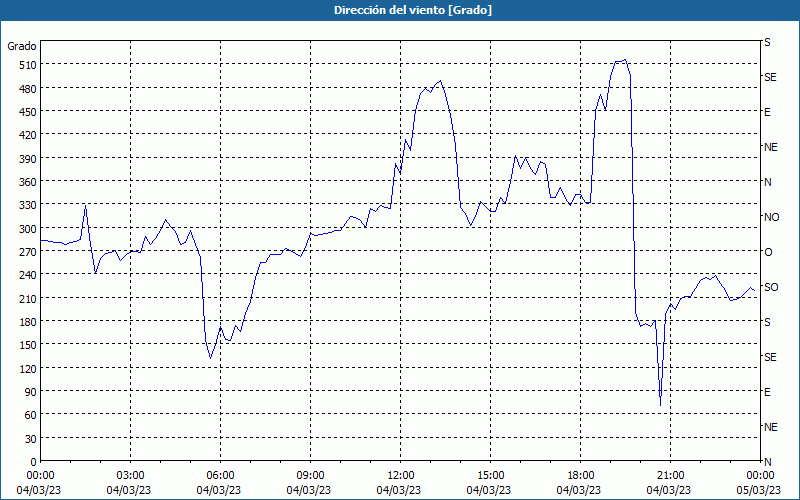Select the 240 value on the degree axis

[x=28, y=275]
